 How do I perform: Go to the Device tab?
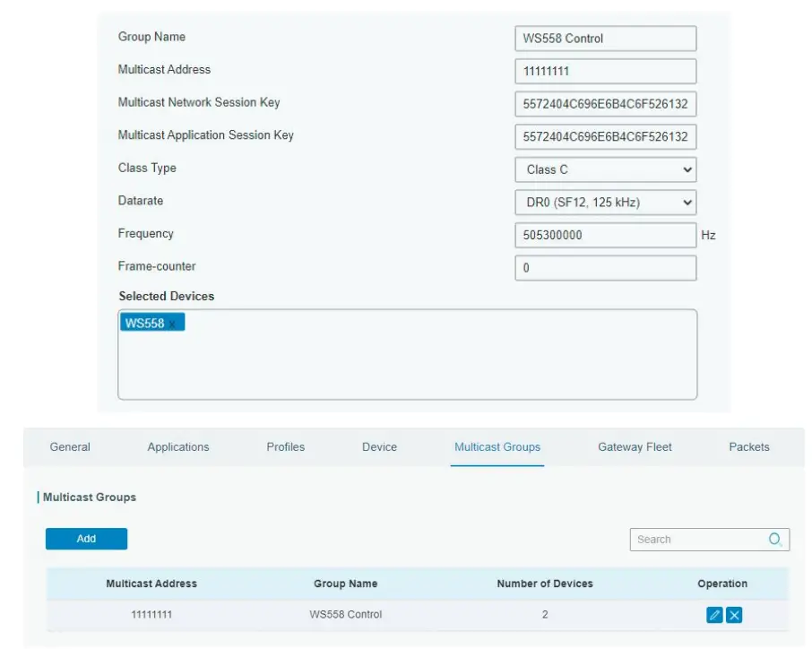click(379, 447)
